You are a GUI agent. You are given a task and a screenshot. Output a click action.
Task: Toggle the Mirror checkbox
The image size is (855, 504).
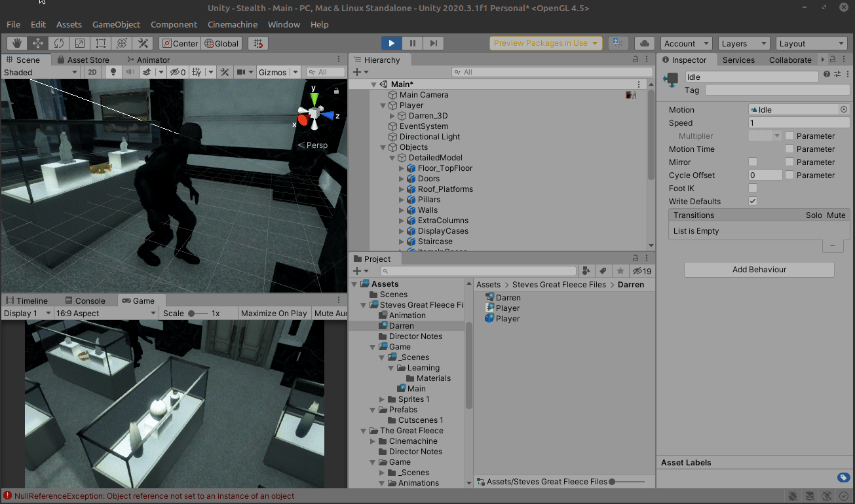753,162
